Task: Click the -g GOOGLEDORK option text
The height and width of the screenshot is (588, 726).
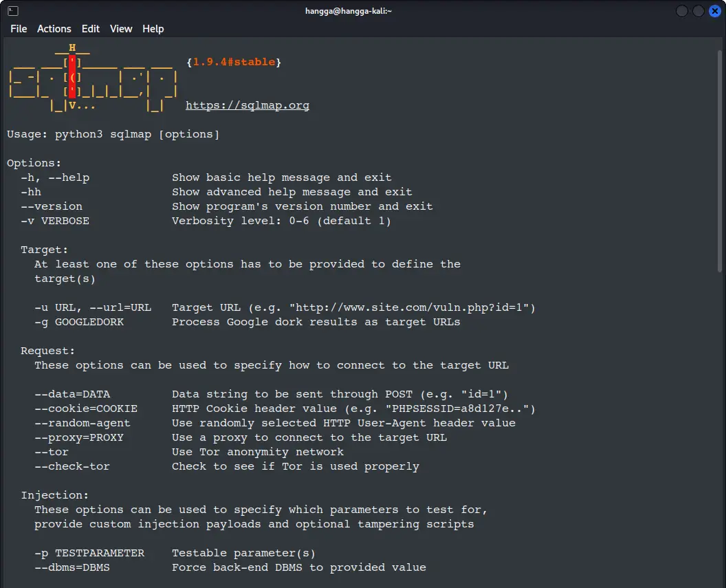Action: pyautogui.click(x=79, y=322)
